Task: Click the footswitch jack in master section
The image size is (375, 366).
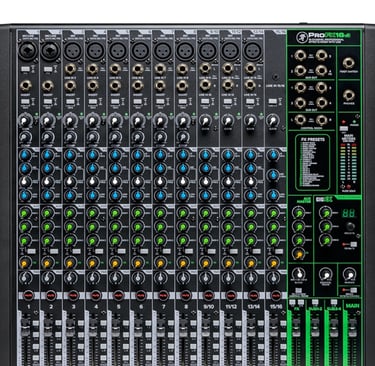Action: tap(348, 62)
